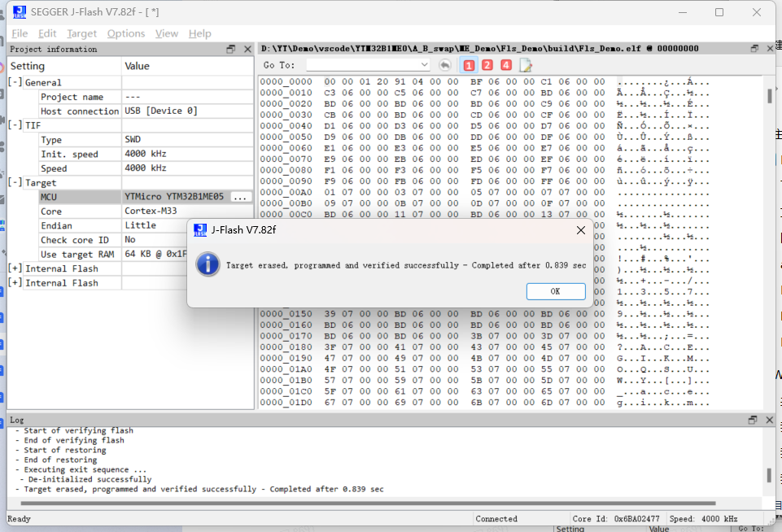The width and height of the screenshot is (782, 532).
Task: Select 1-byte display width icon
Action: [468, 65]
